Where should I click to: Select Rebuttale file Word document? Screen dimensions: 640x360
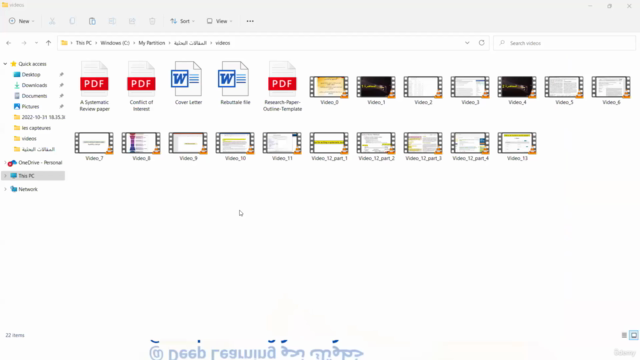pyautogui.click(x=235, y=83)
